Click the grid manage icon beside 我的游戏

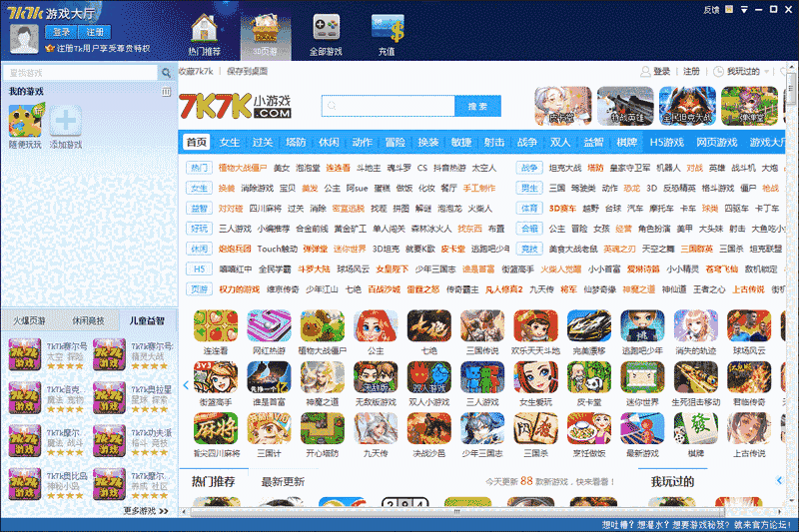[x=166, y=92]
